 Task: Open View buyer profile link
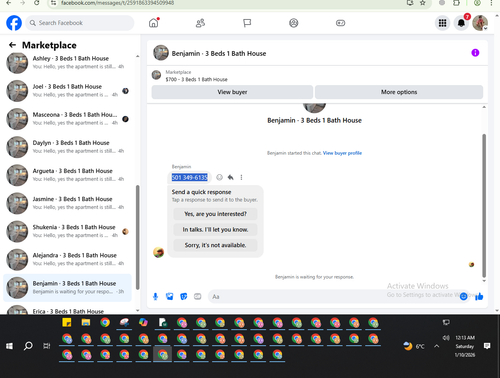coord(342,153)
